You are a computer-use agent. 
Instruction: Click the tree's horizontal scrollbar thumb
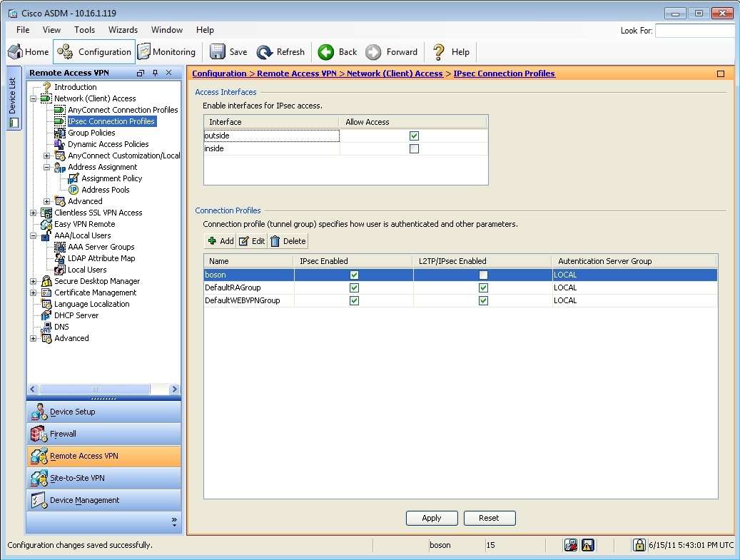95,390
